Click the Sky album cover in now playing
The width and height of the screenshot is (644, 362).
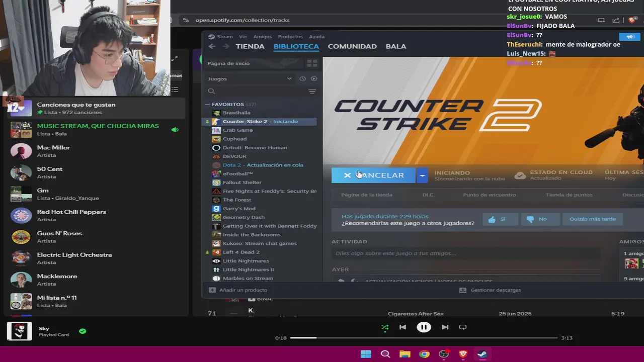(x=20, y=331)
